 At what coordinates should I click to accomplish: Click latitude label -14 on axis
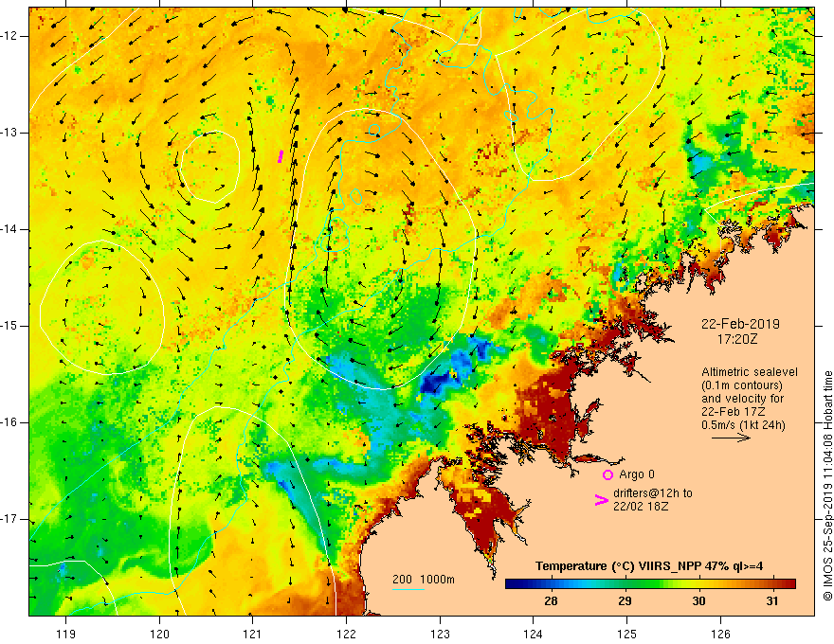[x=9, y=229]
